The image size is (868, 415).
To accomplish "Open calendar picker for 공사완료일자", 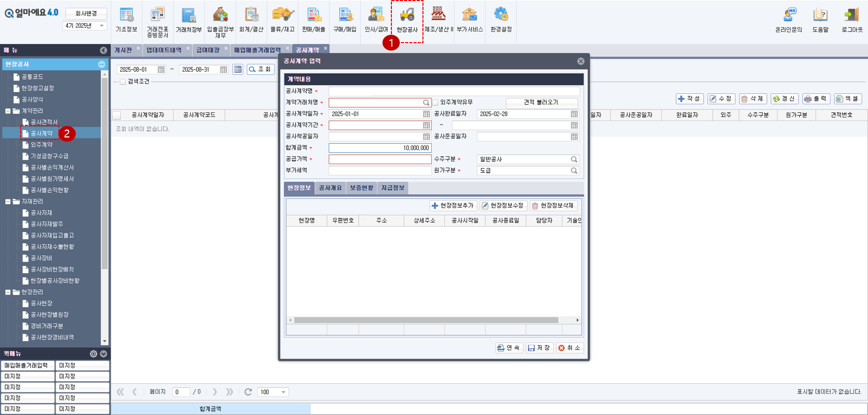I will click(x=574, y=114).
